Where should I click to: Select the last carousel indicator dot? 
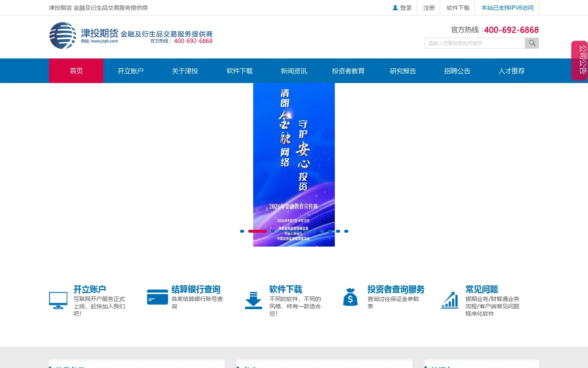pyautogui.click(x=346, y=231)
